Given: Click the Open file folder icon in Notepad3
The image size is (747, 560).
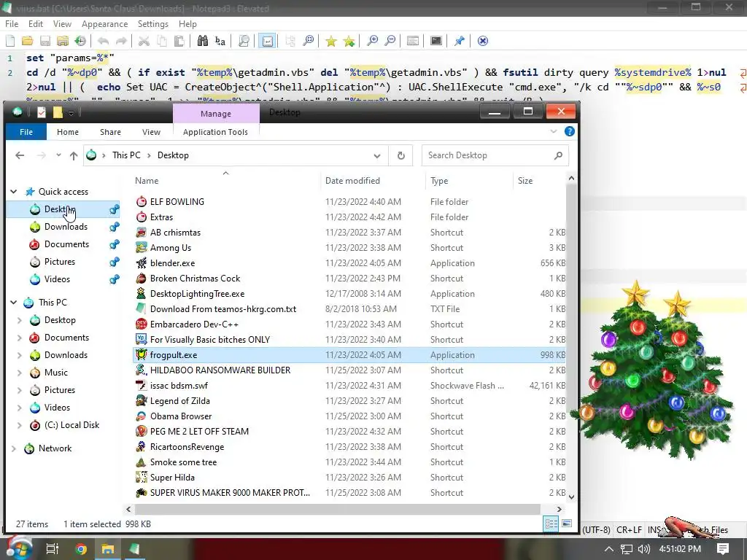Looking at the screenshot, I should tap(27, 41).
